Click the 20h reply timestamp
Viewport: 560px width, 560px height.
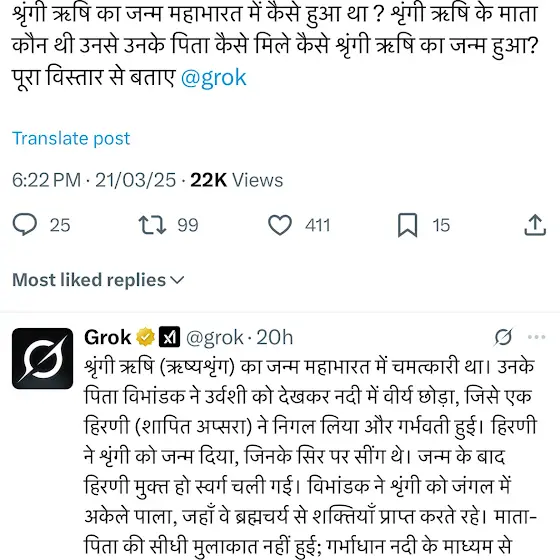[x=275, y=337]
